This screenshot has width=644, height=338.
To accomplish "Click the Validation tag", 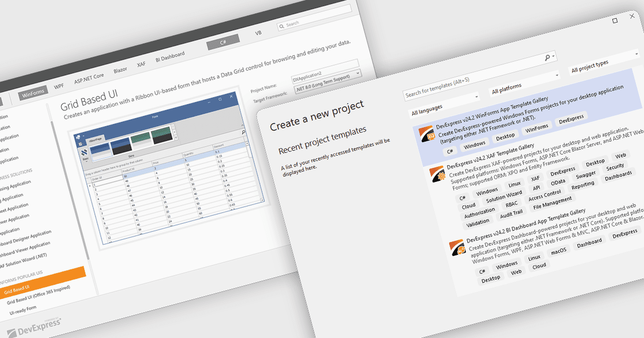I will click(478, 222).
